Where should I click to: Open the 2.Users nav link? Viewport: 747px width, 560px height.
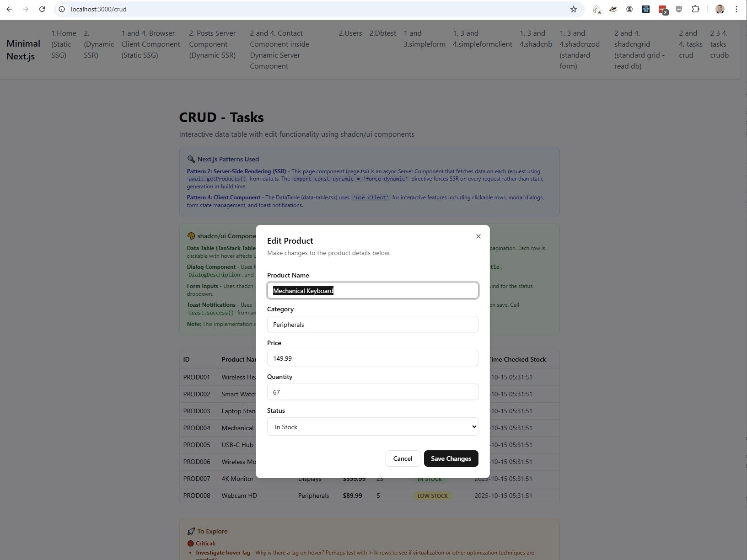point(350,33)
